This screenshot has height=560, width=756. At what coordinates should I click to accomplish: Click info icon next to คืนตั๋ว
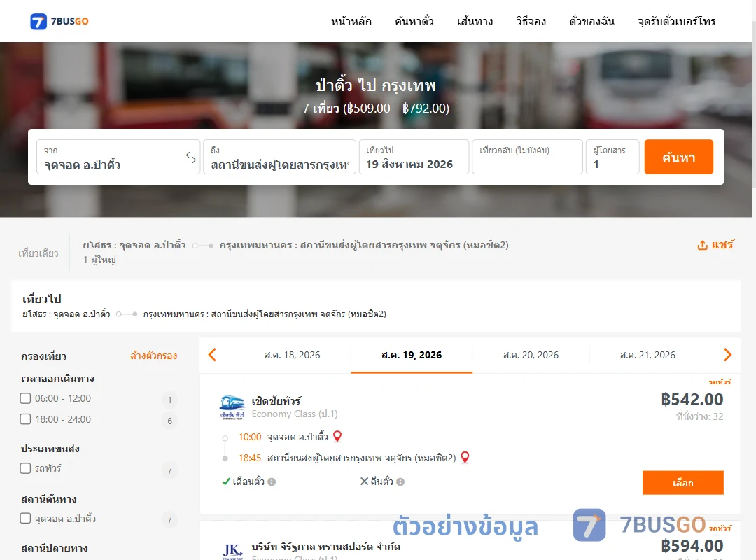[400, 482]
